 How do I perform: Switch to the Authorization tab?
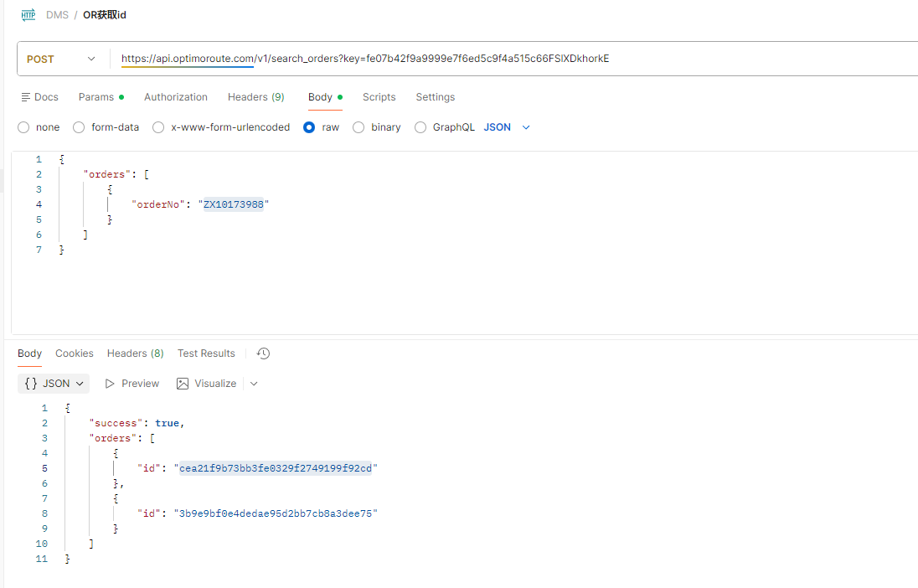pos(175,97)
